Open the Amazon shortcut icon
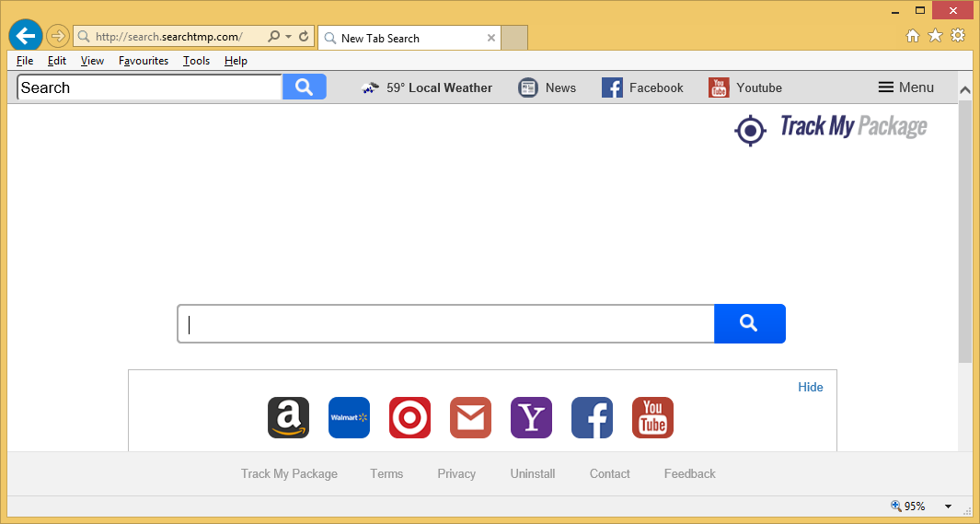 (x=288, y=418)
